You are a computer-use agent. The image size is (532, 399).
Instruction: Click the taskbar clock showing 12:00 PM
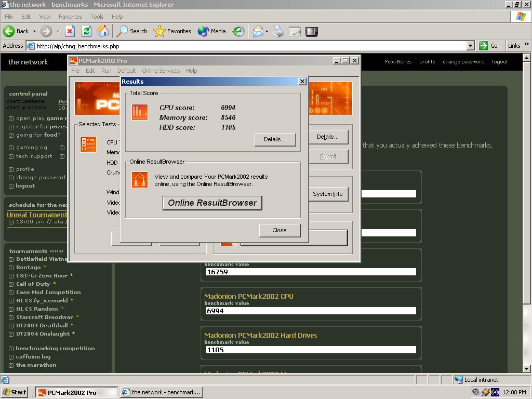point(514,392)
